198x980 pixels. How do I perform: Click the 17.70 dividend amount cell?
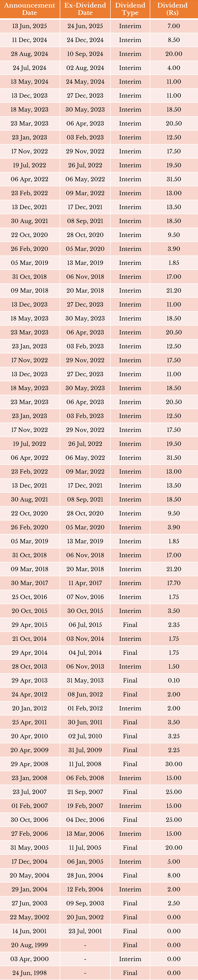click(x=174, y=583)
